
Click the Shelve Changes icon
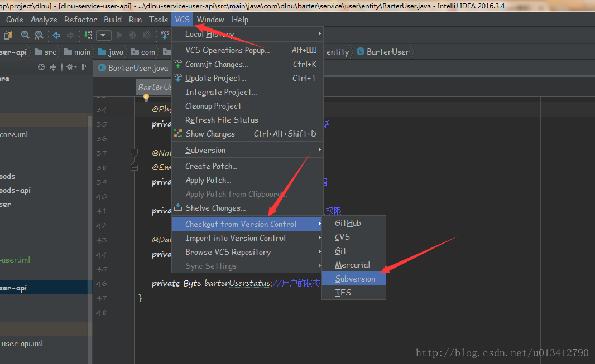(177, 207)
